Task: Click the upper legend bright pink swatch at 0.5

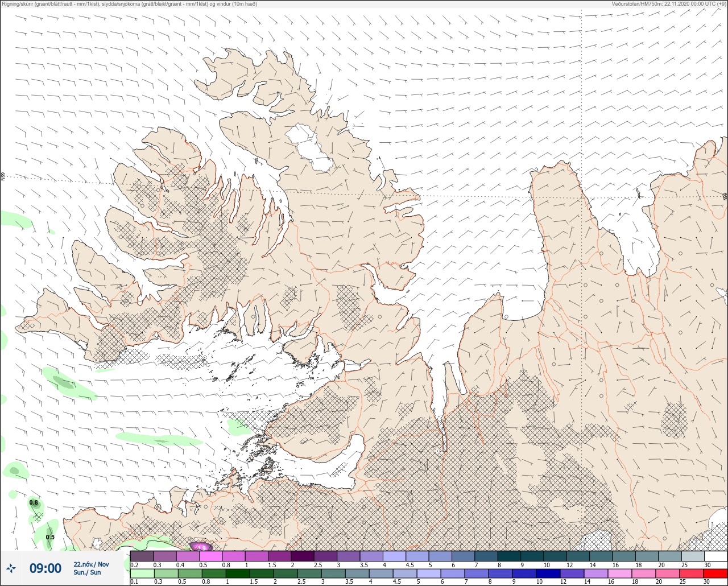Action: [210, 556]
